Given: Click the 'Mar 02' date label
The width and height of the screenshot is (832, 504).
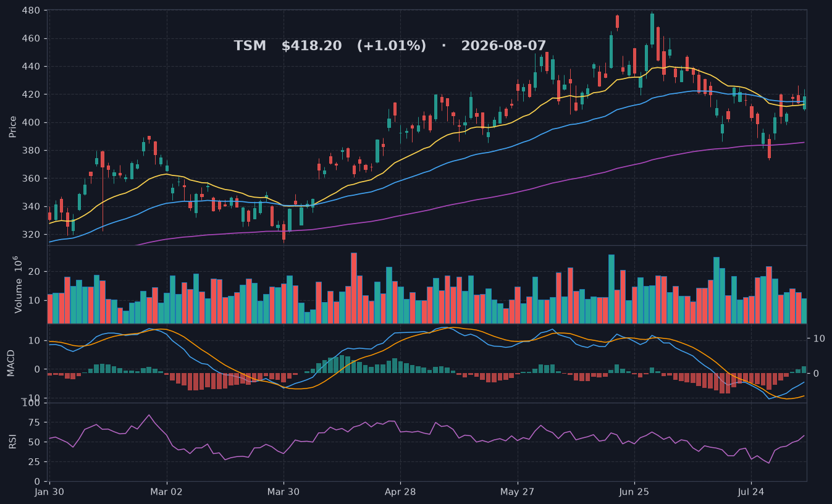Looking at the screenshot, I should 167,493.
